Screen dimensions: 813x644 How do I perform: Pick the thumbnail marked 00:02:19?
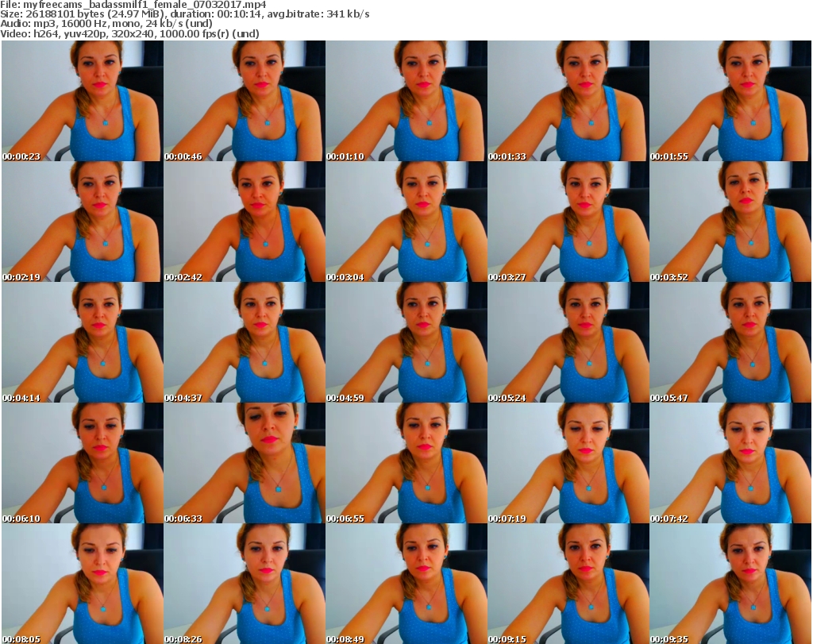(83, 222)
